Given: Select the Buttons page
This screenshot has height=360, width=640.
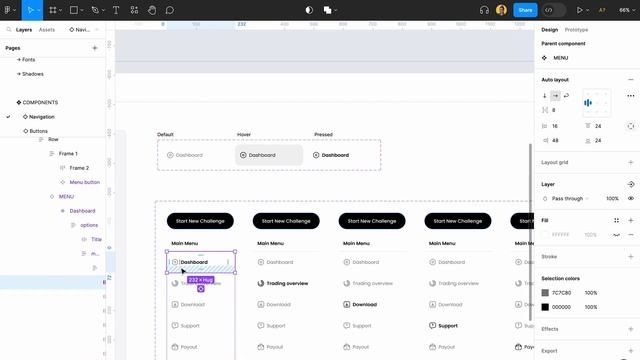Looking at the screenshot, I should (38, 131).
